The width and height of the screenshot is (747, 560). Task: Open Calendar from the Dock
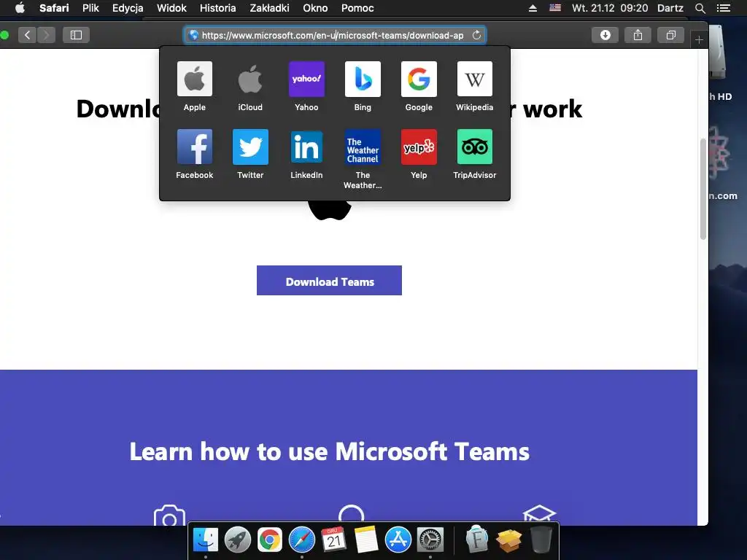click(333, 540)
